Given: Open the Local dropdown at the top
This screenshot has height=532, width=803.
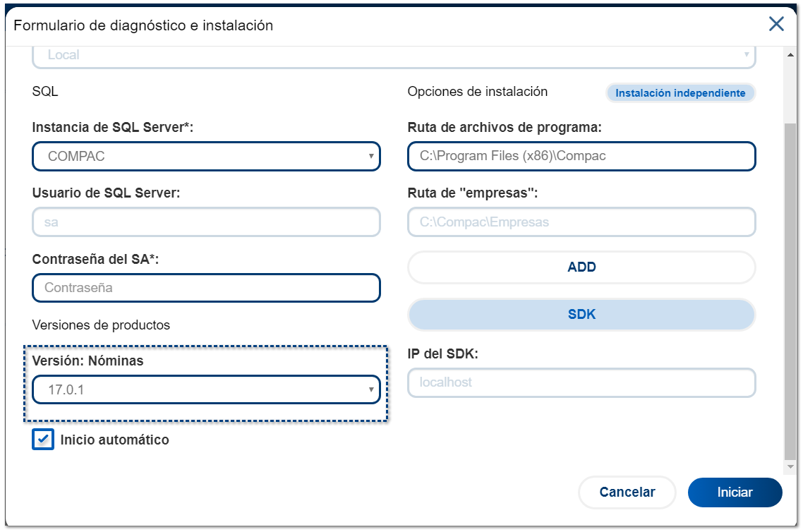Looking at the screenshot, I should pyautogui.click(x=394, y=55).
